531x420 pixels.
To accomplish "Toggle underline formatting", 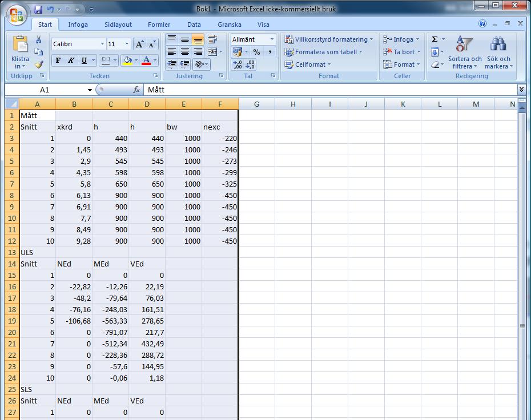I will click(84, 60).
